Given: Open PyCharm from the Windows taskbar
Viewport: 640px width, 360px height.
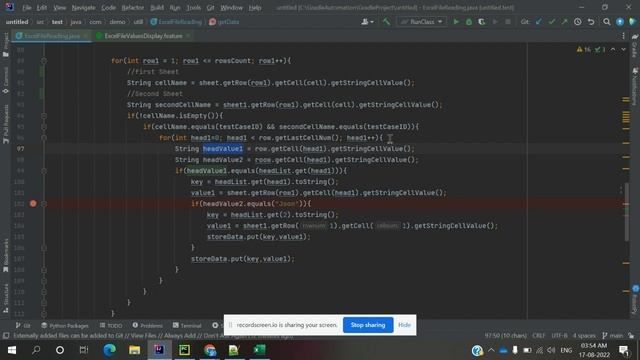Looking at the screenshot, I should coord(184,350).
